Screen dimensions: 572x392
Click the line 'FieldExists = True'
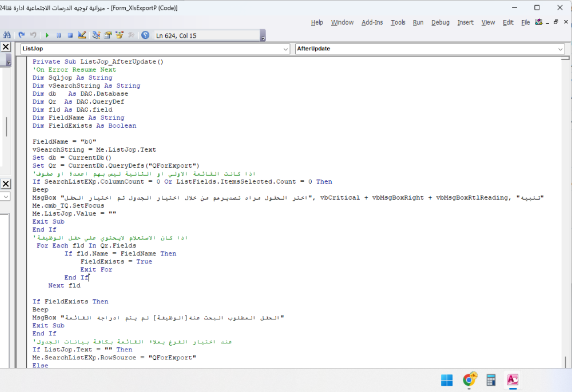[116, 262]
